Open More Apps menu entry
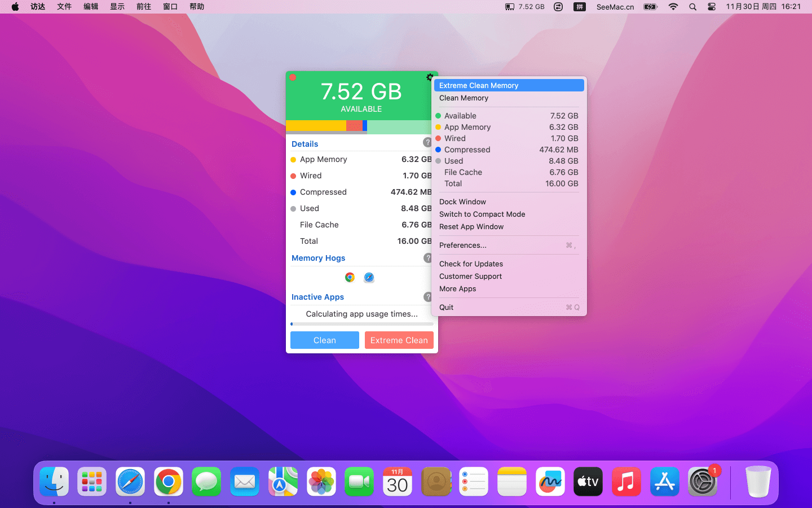The height and width of the screenshot is (508, 812). [509, 288]
